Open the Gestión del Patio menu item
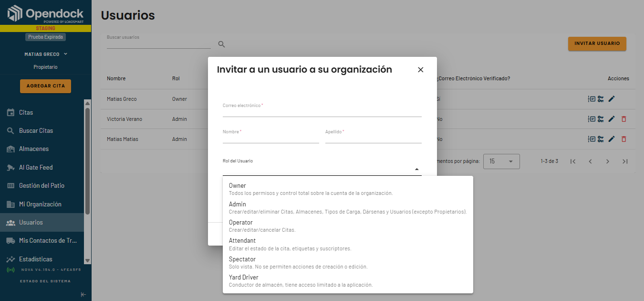 (x=42, y=186)
